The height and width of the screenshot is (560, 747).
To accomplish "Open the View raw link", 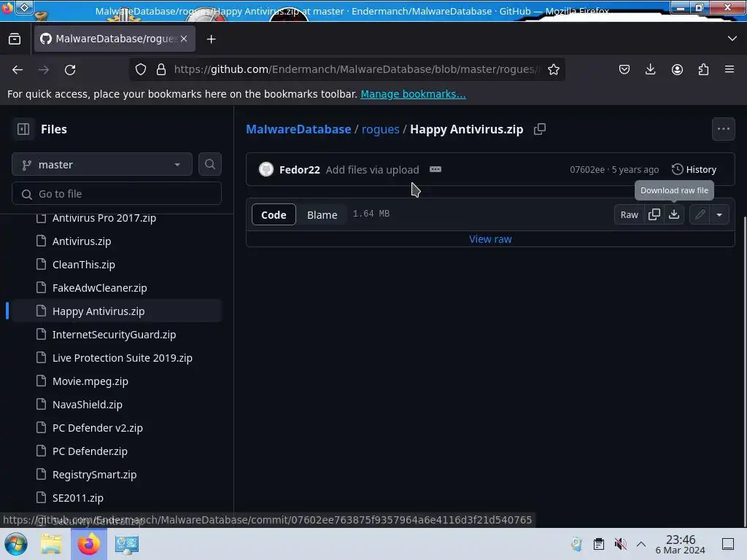I will [490, 239].
